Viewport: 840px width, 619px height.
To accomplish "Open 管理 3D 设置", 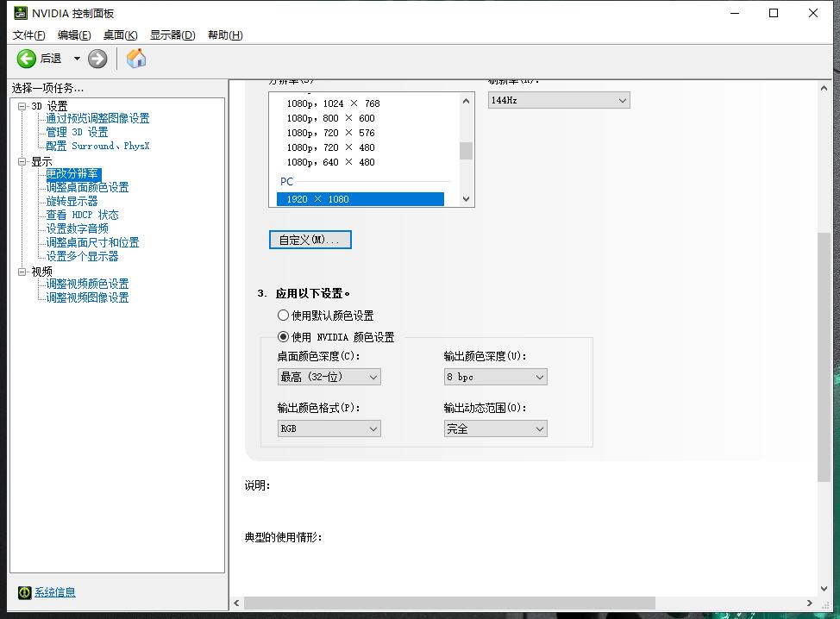I will (77, 132).
